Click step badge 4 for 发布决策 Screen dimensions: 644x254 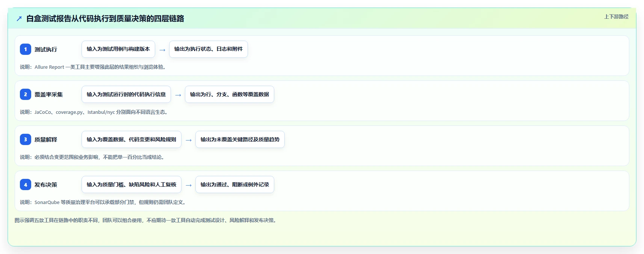click(x=26, y=184)
